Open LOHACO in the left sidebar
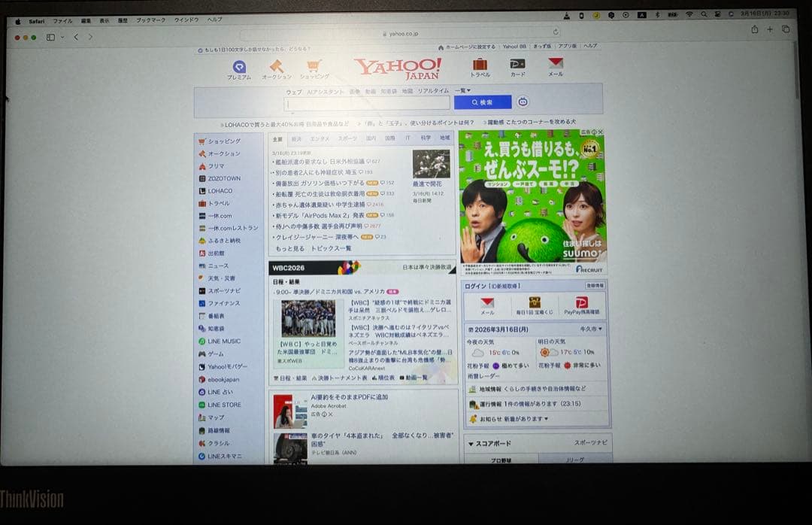Viewport: 812px width, 525px height. 220,191
